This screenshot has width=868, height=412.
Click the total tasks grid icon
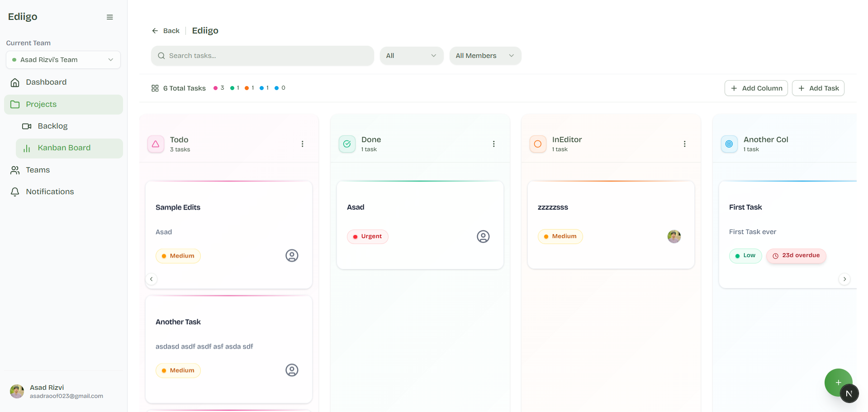pyautogui.click(x=155, y=88)
